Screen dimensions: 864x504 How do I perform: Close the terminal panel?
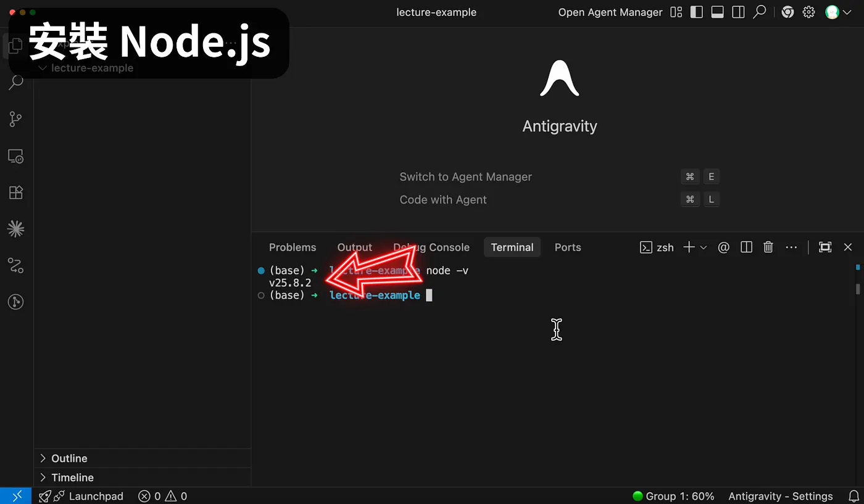point(848,247)
